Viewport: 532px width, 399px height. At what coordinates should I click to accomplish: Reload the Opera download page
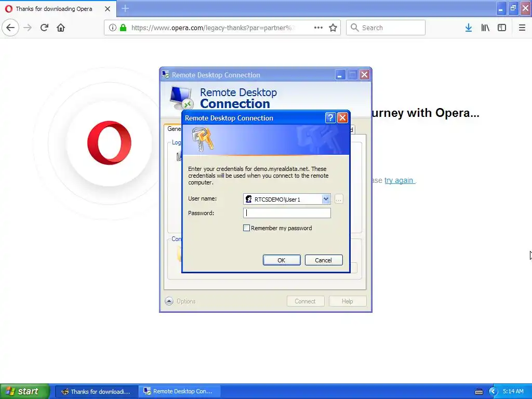(45, 28)
